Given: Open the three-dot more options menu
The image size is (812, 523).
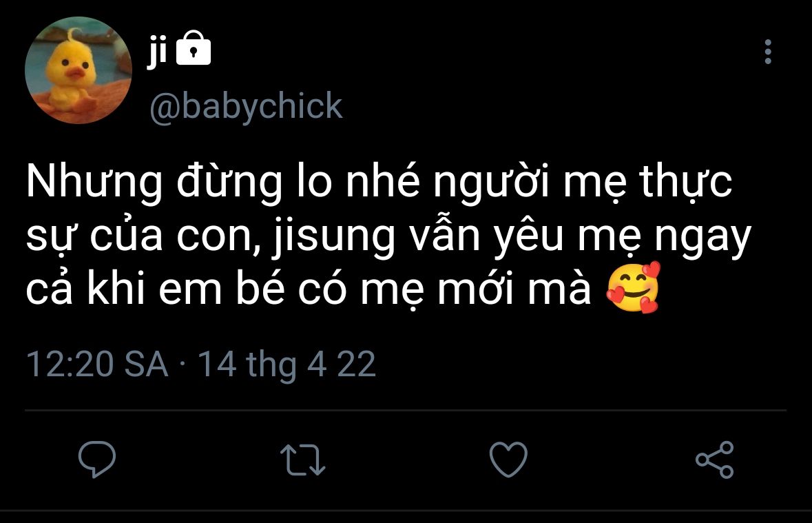Looking at the screenshot, I should click(768, 52).
